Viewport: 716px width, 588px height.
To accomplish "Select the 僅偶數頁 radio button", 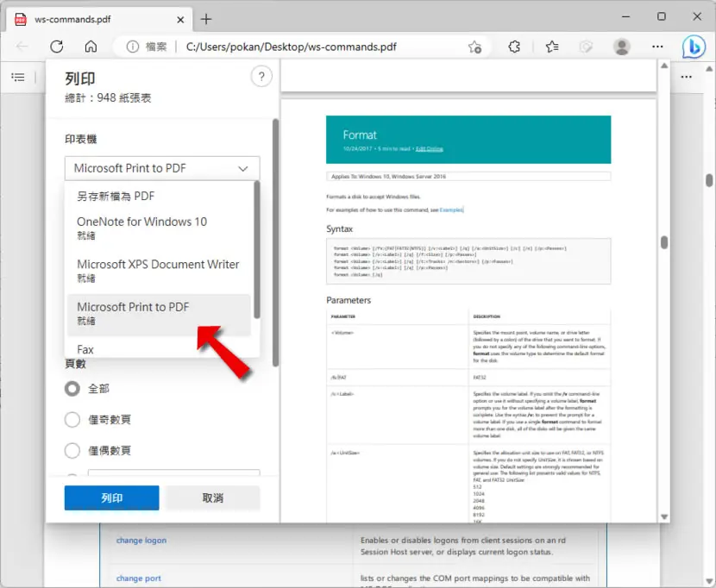I will [x=72, y=451].
